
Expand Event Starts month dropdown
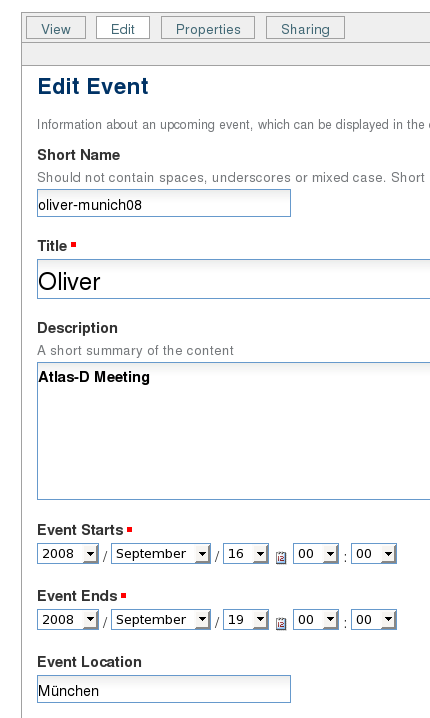coord(161,554)
